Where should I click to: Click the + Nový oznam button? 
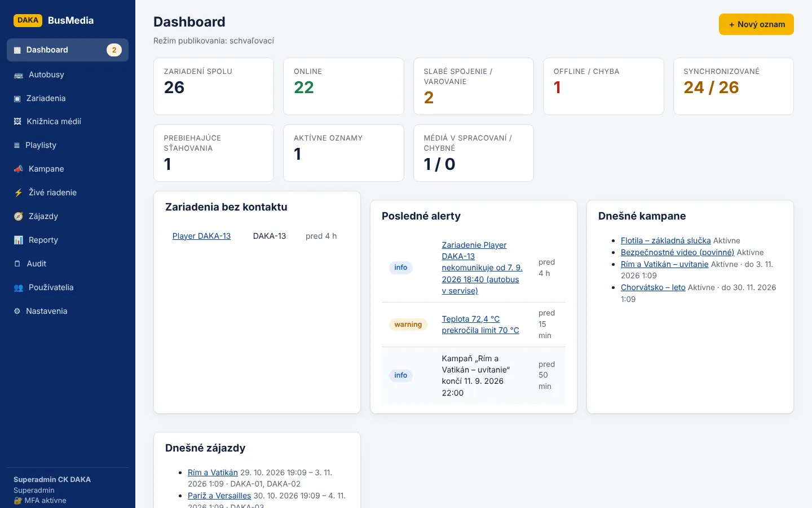756,24
